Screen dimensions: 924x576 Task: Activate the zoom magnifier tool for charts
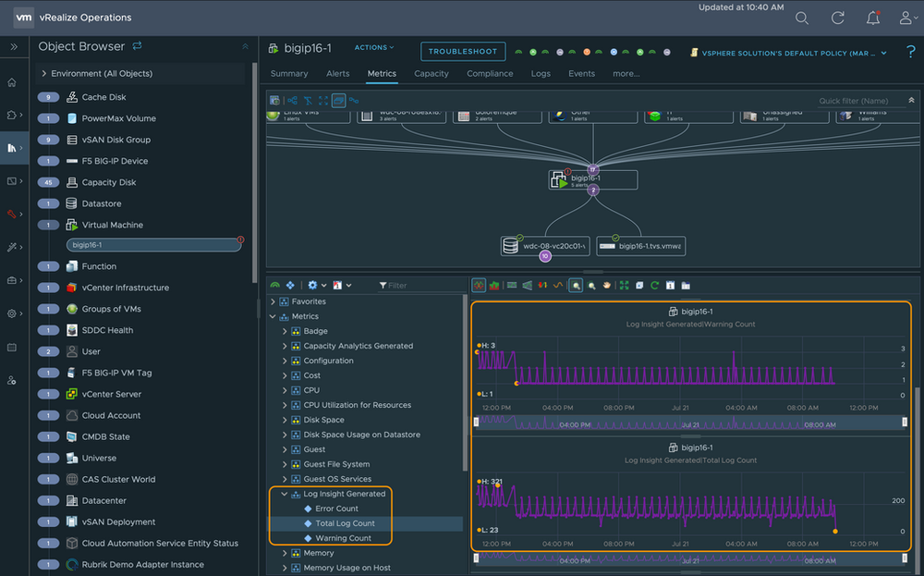pyautogui.click(x=575, y=286)
